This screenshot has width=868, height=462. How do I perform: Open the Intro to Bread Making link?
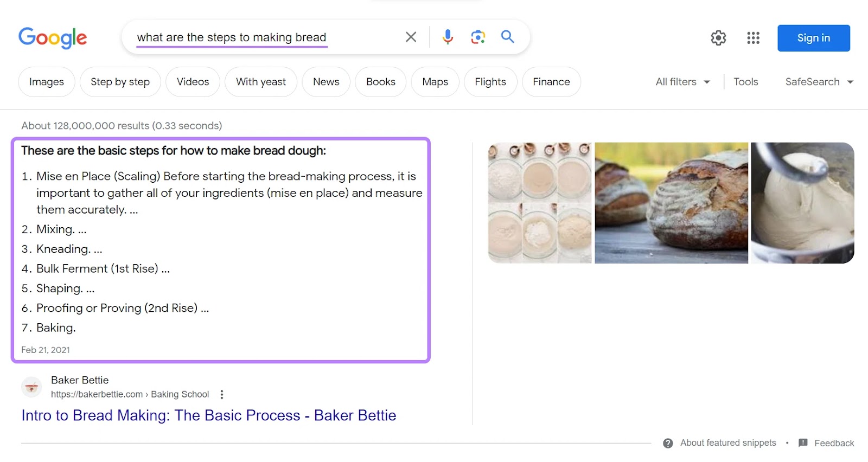click(209, 415)
